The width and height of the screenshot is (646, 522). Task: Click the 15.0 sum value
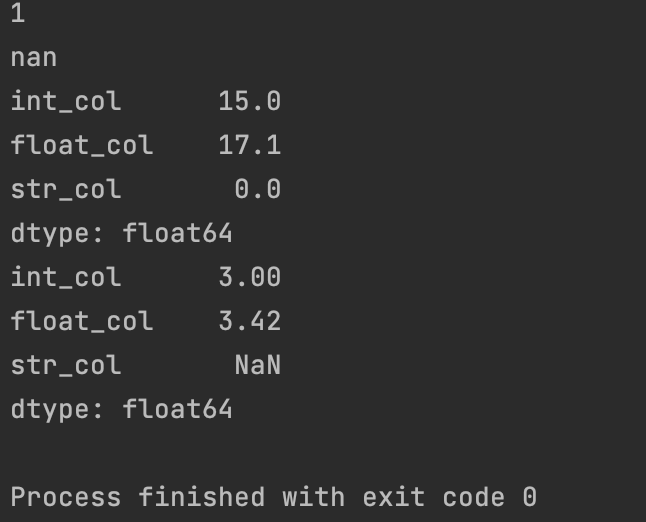click(249, 101)
